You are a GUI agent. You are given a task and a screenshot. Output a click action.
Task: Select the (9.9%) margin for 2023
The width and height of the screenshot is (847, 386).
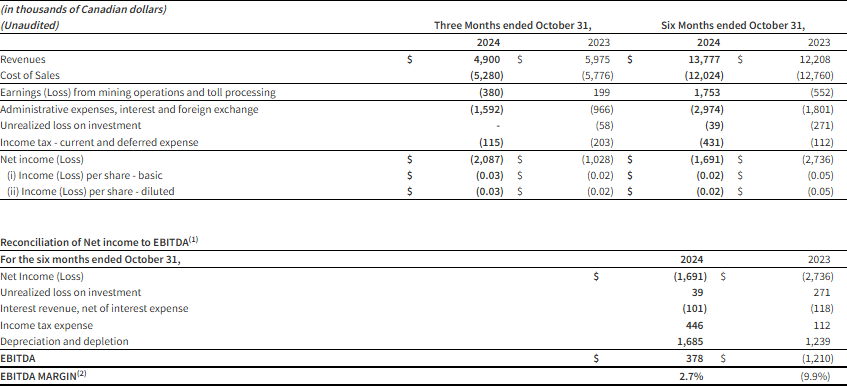click(x=816, y=376)
